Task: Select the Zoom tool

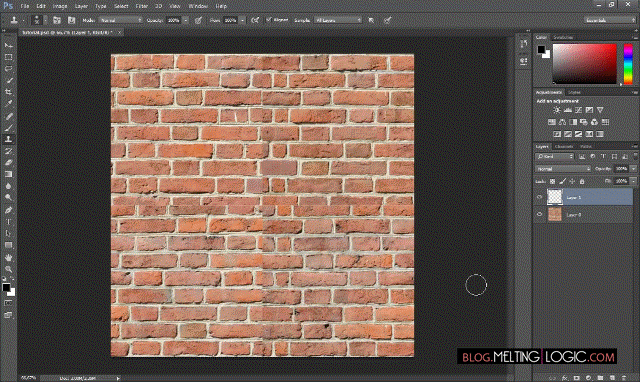Action: pyautogui.click(x=8, y=269)
